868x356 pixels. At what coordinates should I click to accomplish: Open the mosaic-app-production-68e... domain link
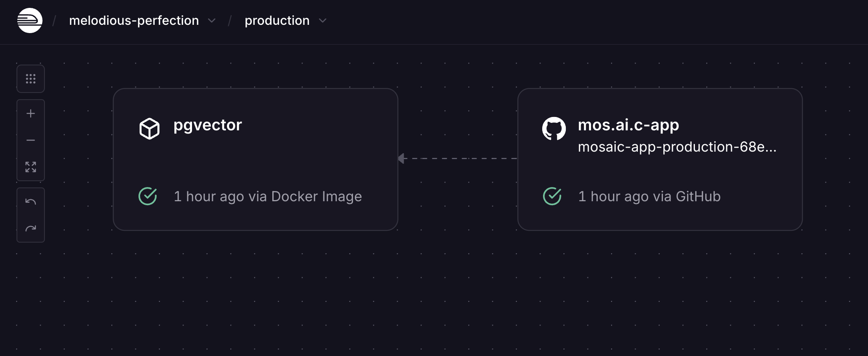(677, 147)
